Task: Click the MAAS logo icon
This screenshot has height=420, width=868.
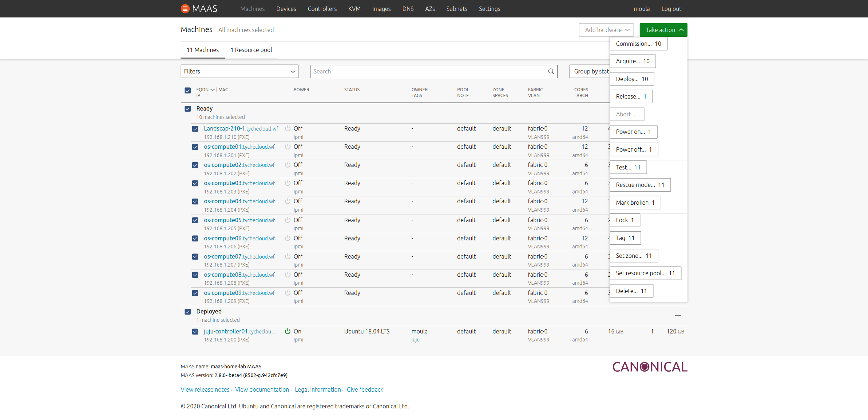Action: (185, 8)
